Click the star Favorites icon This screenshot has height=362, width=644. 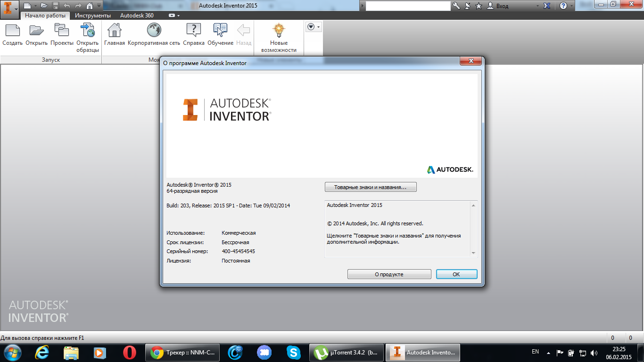click(479, 6)
